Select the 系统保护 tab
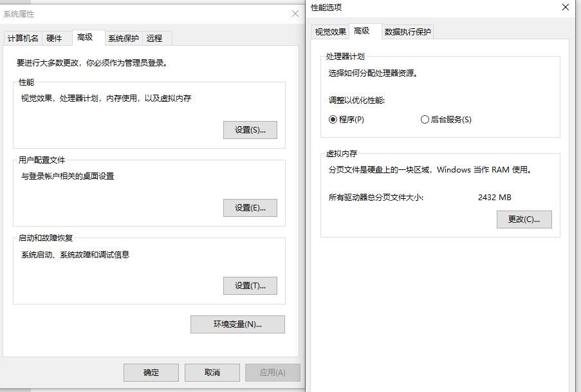Viewport: 581px width, 392px height. (124, 38)
